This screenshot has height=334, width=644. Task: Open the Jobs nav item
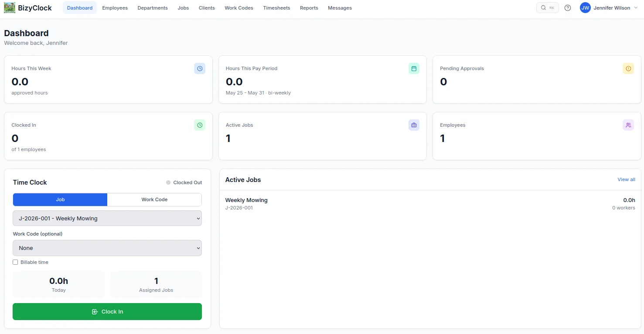click(184, 8)
